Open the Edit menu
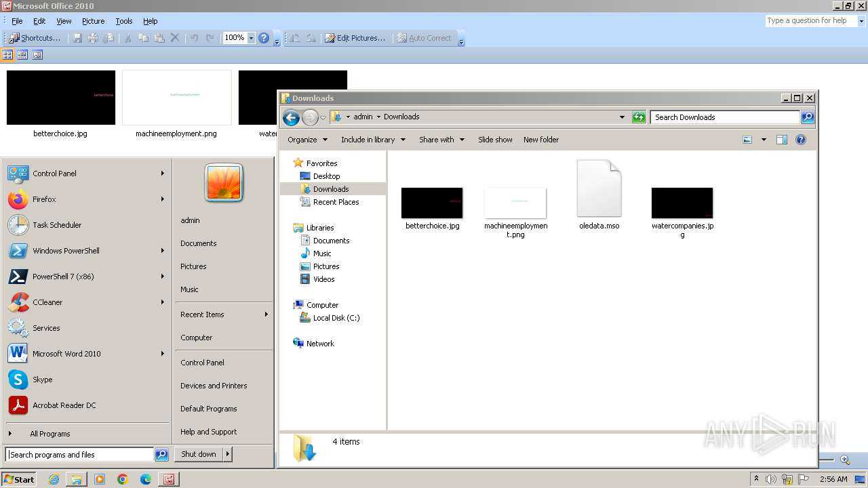868x488 pixels. (39, 21)
